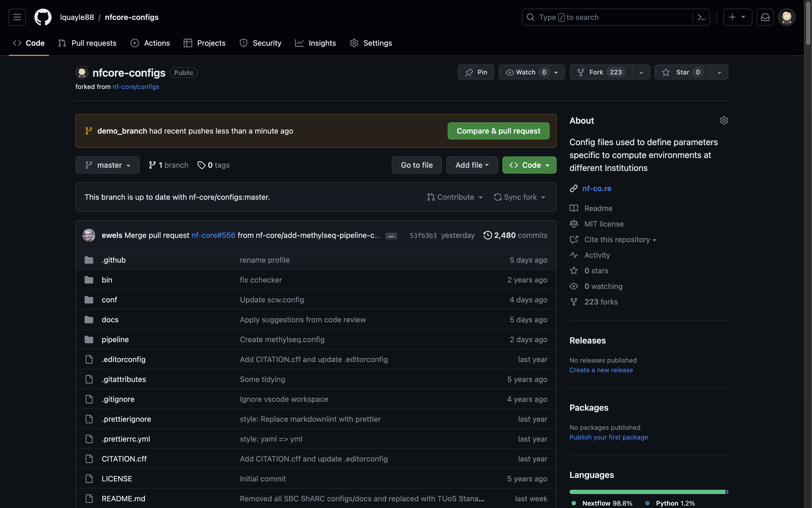Open the inbox notifications icon
812x508 pixels.
[x=765, y=17]
